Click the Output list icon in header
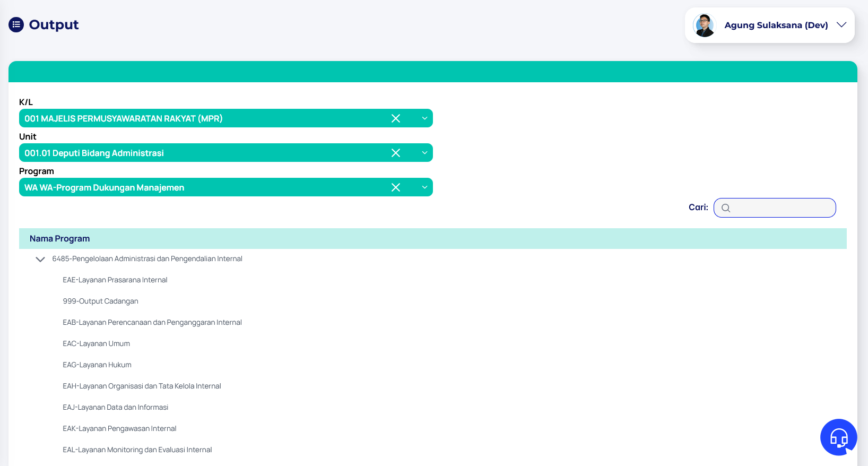The width and height of the screenshot is (868, 466). 16,24
